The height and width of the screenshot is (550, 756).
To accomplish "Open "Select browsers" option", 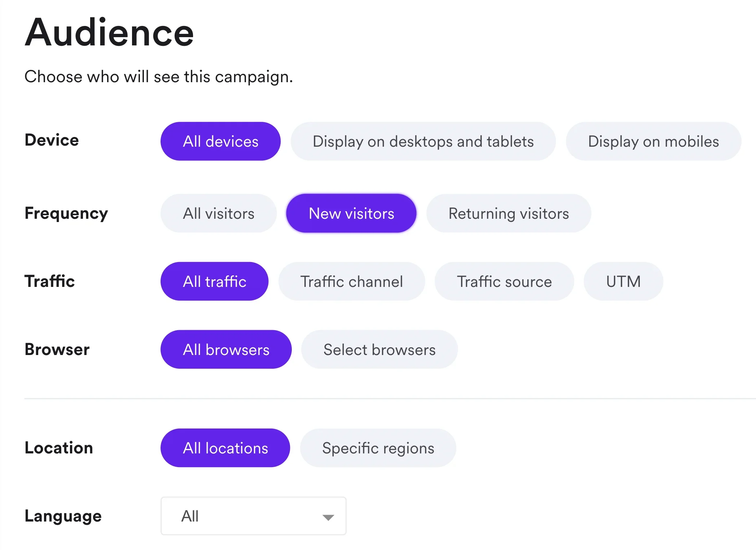I will point(379,349).
